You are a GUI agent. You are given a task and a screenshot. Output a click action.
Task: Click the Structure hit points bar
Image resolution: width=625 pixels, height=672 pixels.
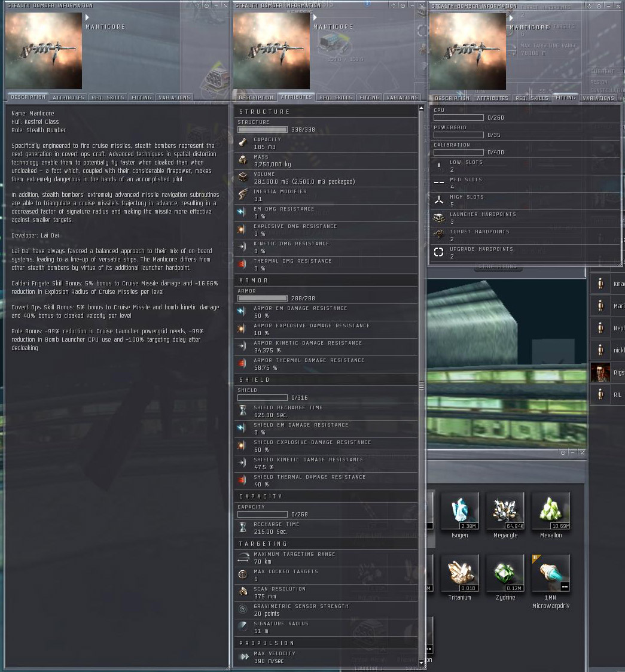[x=263, y=129]
